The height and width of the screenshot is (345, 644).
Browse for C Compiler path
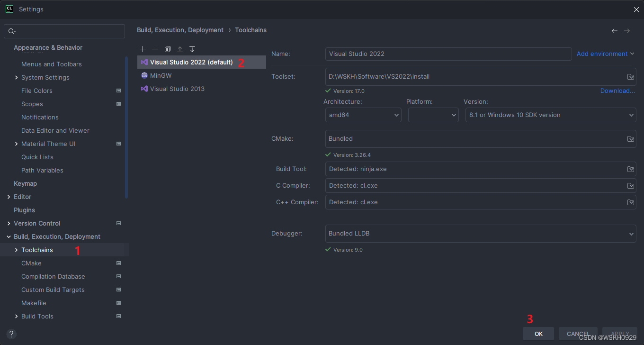tap(631, 186)
